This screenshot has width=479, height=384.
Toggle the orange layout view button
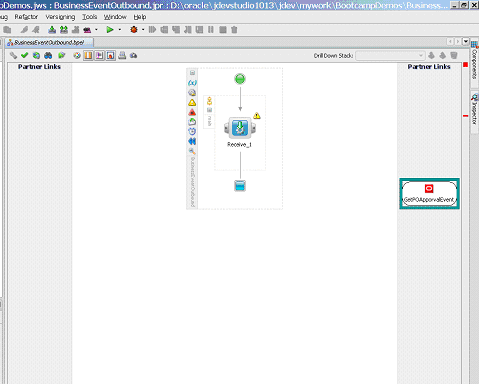point(88,55)
